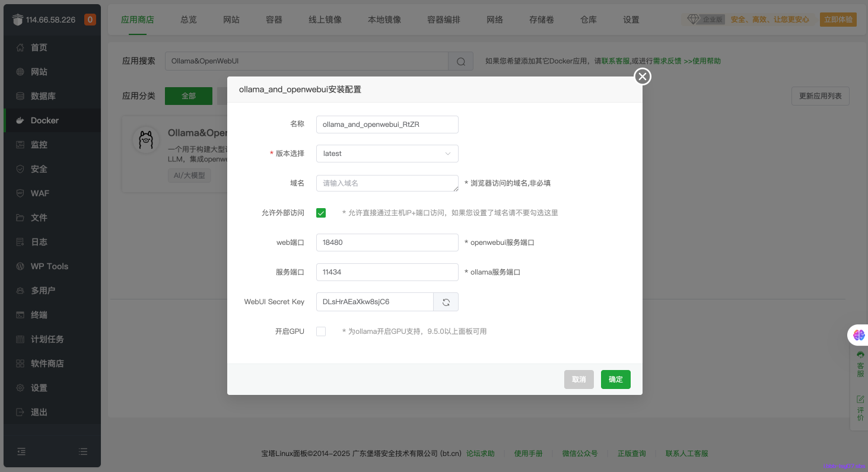Image resolution: width=868 pixels, height=472 pixels.
Task: Click the 立即体验 button
Action: click(x=838, y=20)
